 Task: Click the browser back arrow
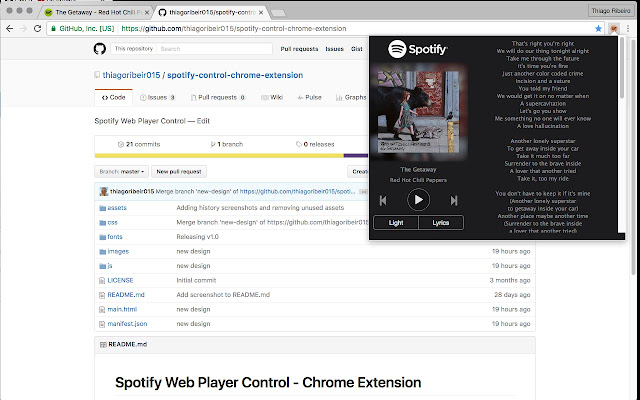click(x=10, y=29)
